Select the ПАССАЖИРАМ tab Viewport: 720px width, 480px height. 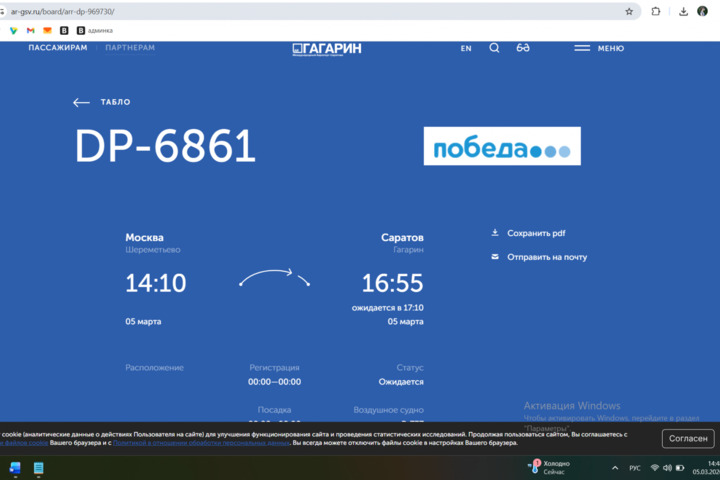(58, 48)
